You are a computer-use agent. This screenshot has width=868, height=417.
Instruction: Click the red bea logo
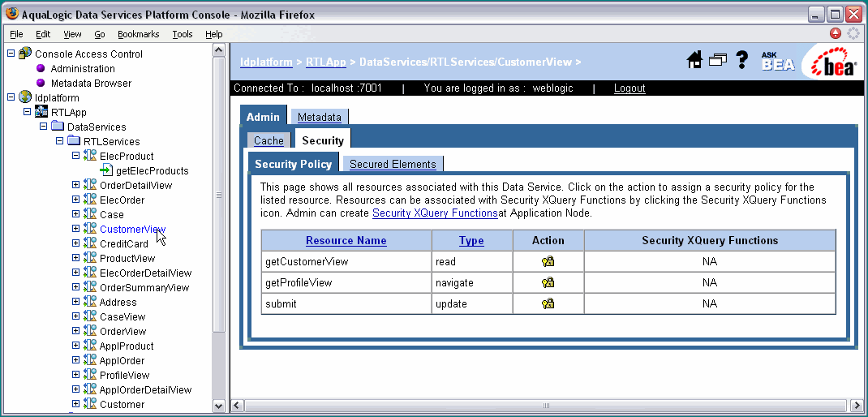click(833, 62)
